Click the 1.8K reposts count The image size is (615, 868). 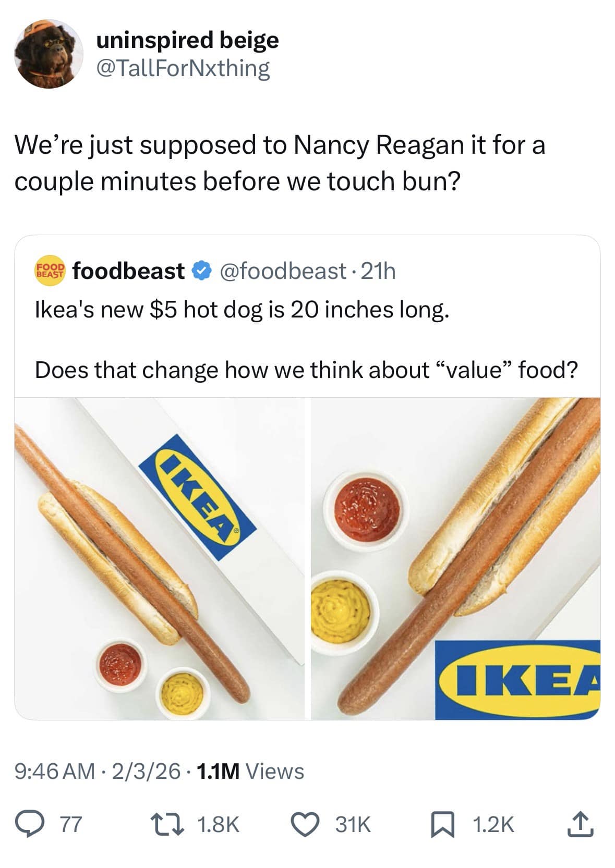pyautogui.click(x=219, y=824)
